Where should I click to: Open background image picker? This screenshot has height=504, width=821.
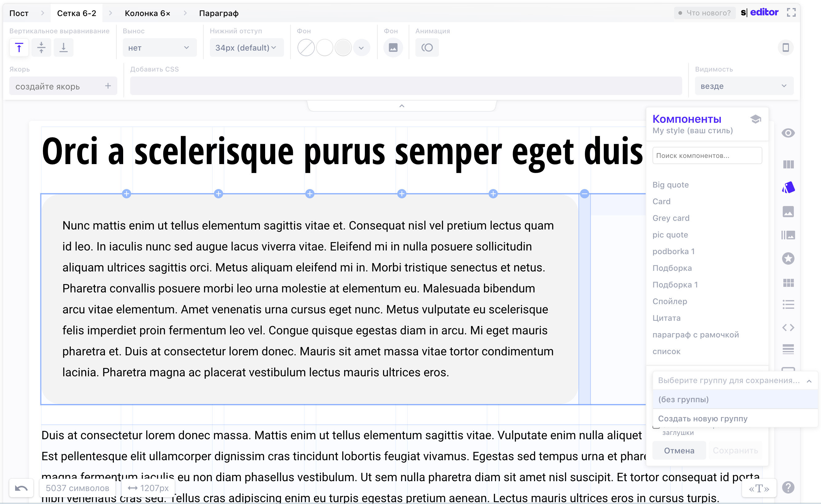click(393, 48)
